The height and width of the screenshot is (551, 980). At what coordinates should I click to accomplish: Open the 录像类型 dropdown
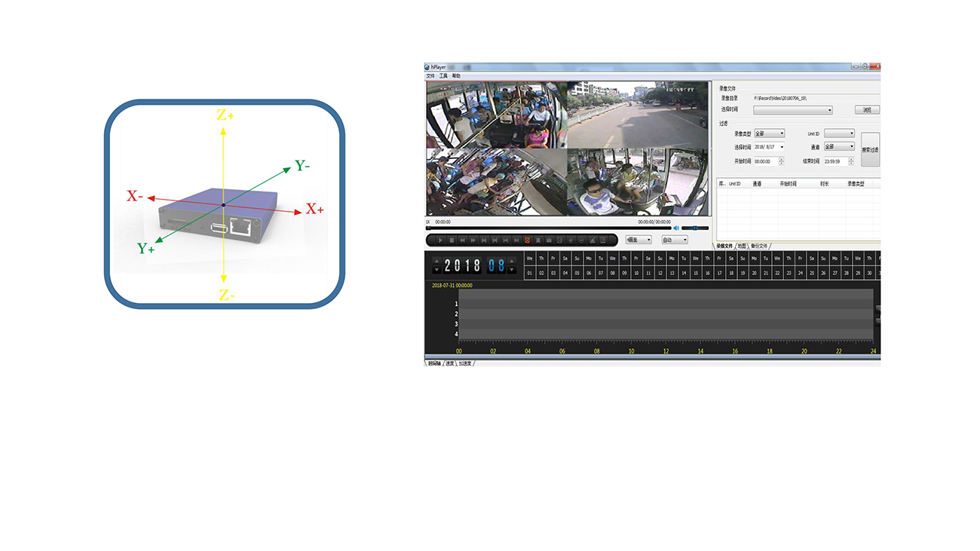[769, 133]
